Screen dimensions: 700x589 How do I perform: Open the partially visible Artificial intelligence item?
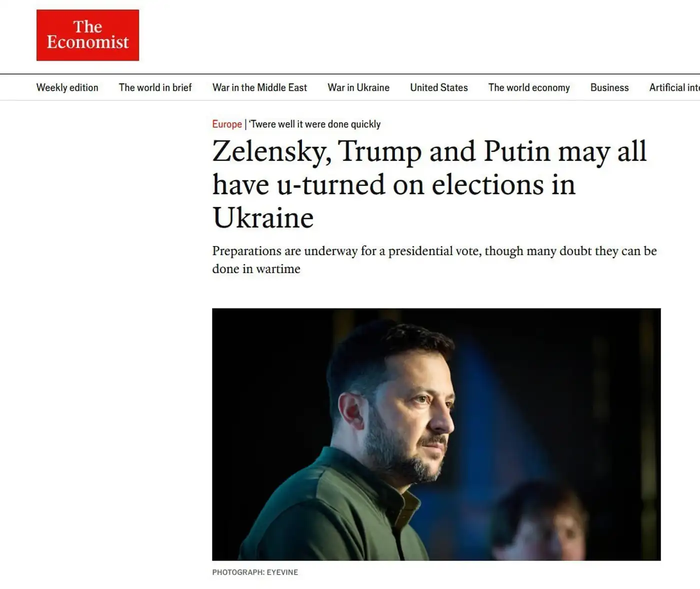coord(674,87)
